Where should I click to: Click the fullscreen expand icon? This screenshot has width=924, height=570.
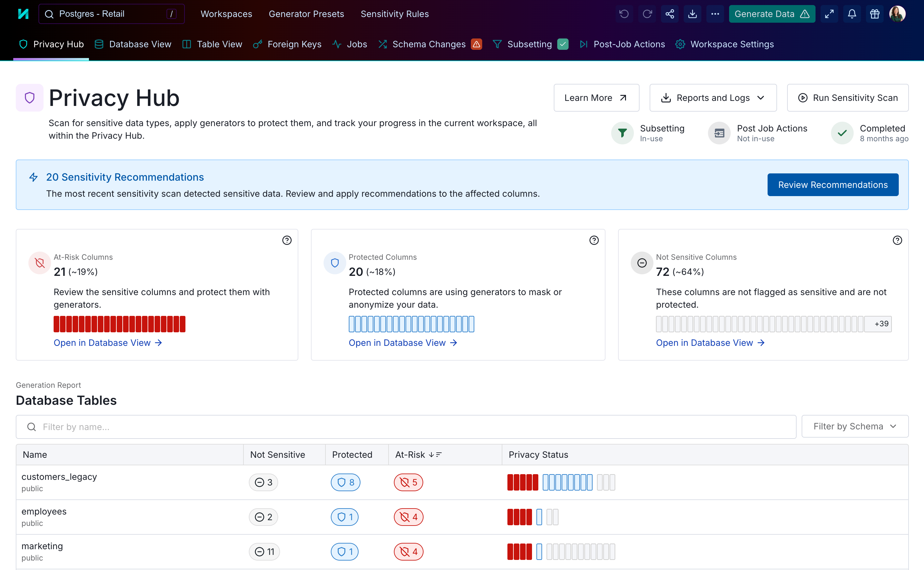coord(829,14)
